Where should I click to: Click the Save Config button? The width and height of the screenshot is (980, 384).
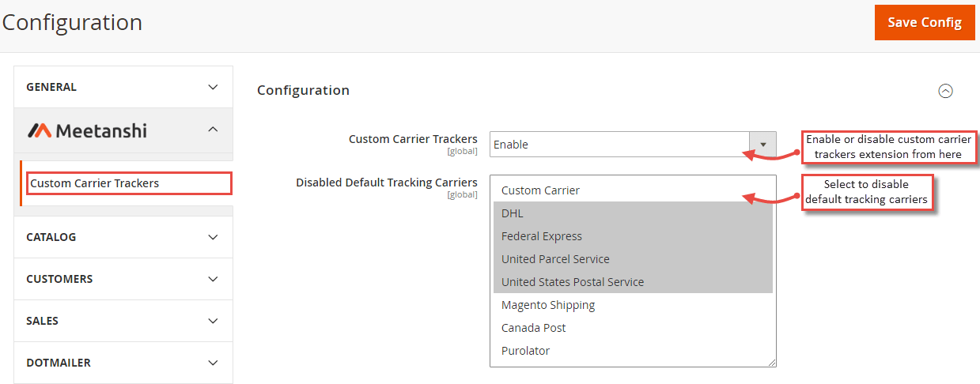pos(924,22)
